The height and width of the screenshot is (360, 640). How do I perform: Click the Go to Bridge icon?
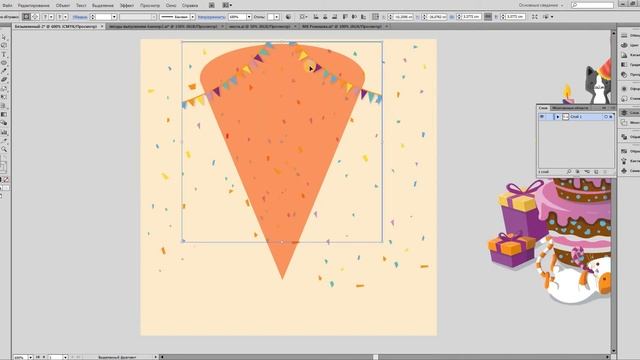click(x=211, y=5)
